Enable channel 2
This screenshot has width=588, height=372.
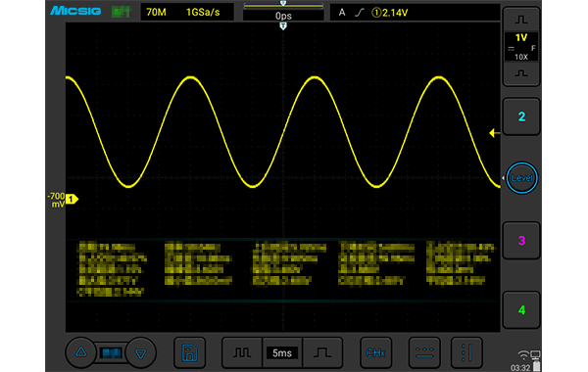point(521,116)
